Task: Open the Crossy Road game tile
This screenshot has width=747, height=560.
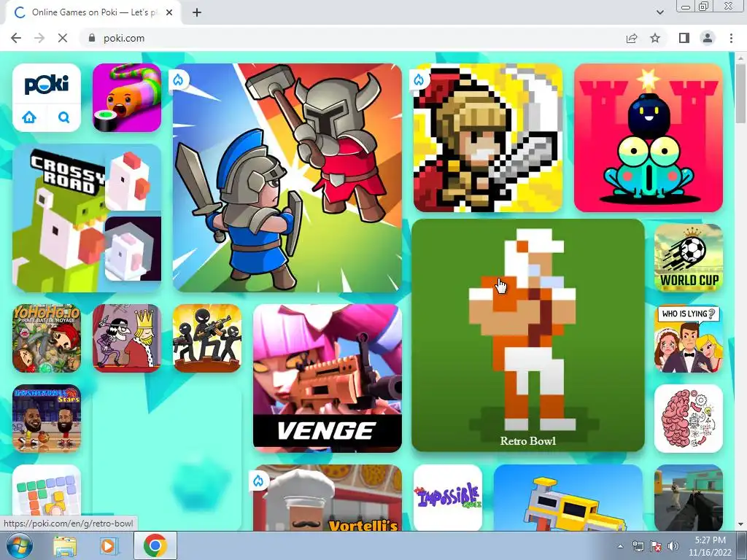Action: [87, 218]
